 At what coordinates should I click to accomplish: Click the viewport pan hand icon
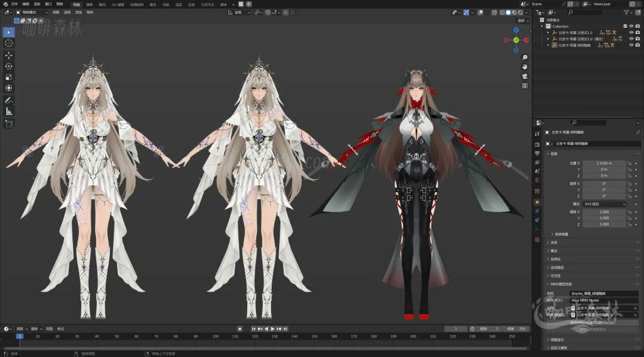click(x=525, y=67)
